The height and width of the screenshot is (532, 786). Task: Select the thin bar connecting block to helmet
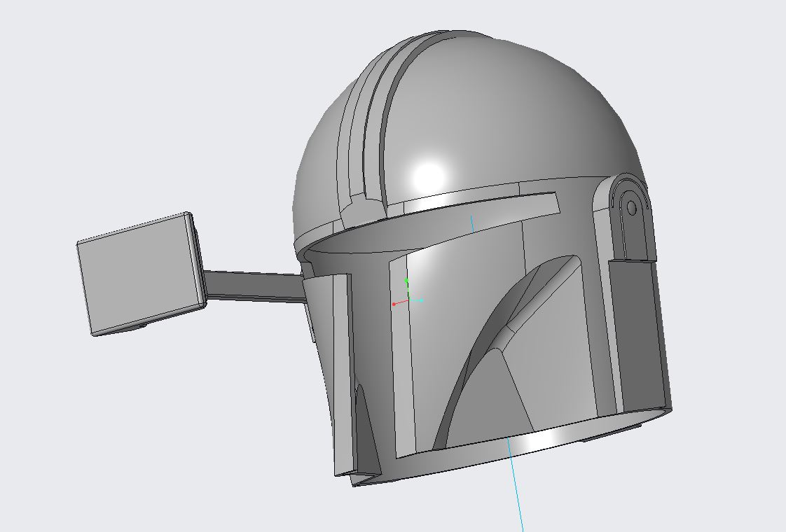tap(254, 286)
